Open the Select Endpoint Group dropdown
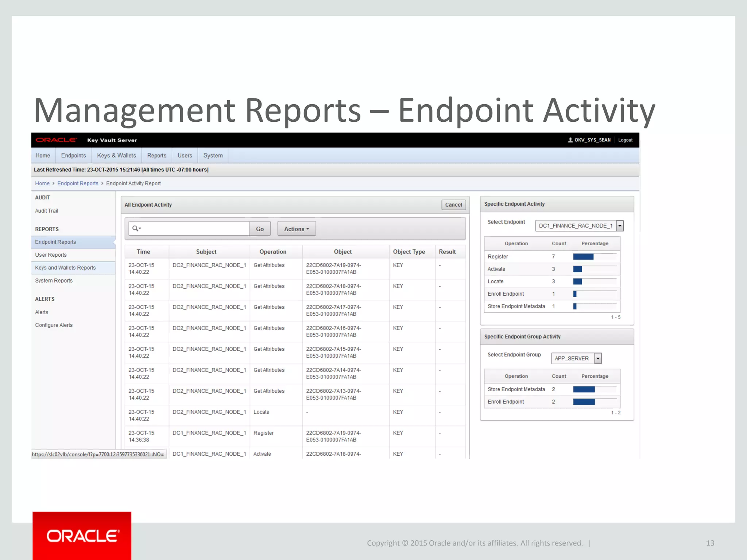Screen dimensions: 747x560 [x=576, y=358]
